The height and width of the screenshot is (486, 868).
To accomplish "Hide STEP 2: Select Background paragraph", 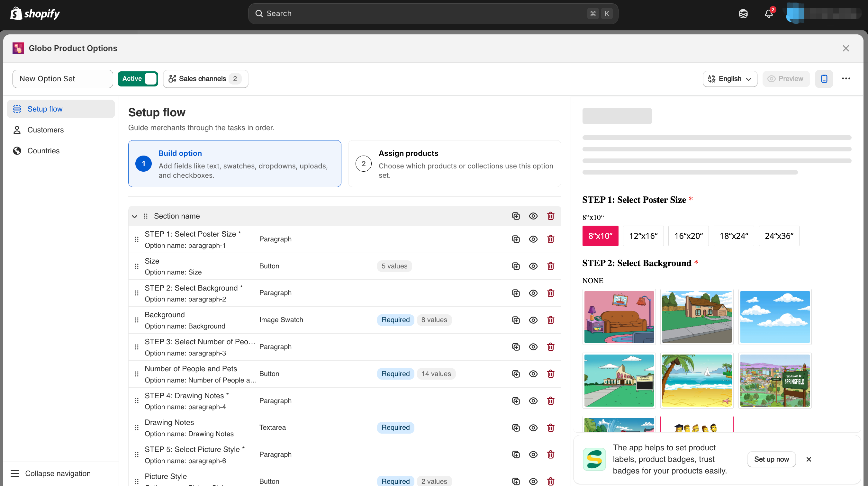I will [533, 293].
